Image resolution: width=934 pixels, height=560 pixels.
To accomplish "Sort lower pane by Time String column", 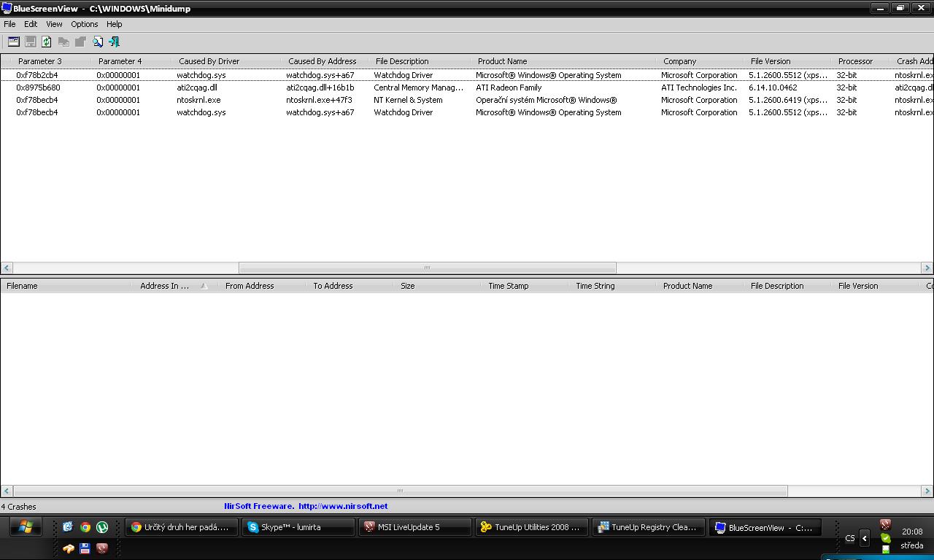I will pyautogui.click(x=614, y=286).
